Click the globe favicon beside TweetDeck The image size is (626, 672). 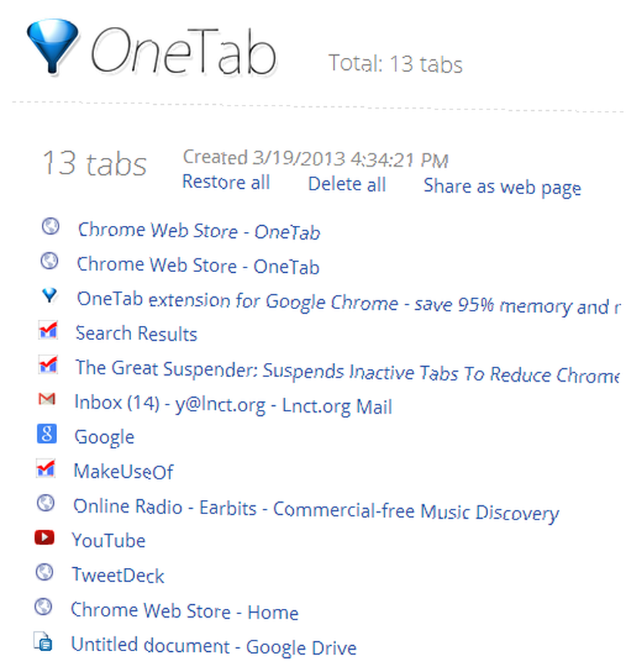click(44, 572)
